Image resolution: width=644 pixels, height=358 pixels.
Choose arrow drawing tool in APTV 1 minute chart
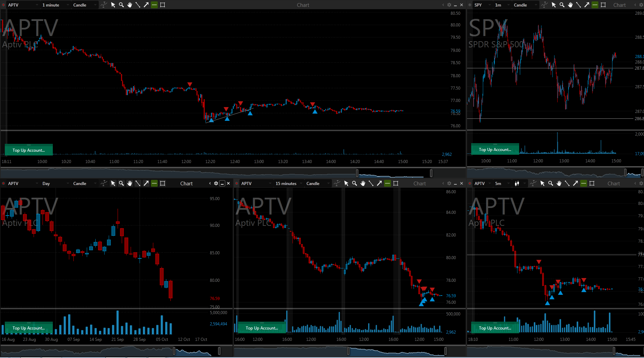click(x=146, y=5)
